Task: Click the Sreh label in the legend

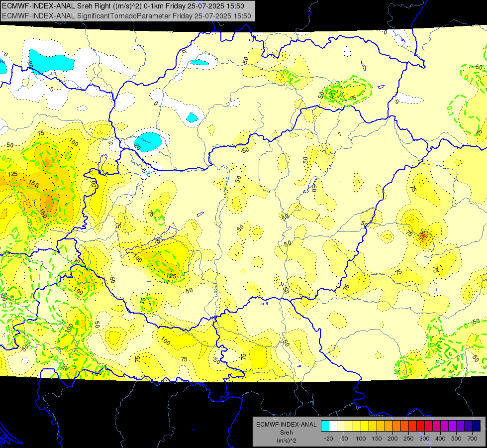Action: pos(287,433)
